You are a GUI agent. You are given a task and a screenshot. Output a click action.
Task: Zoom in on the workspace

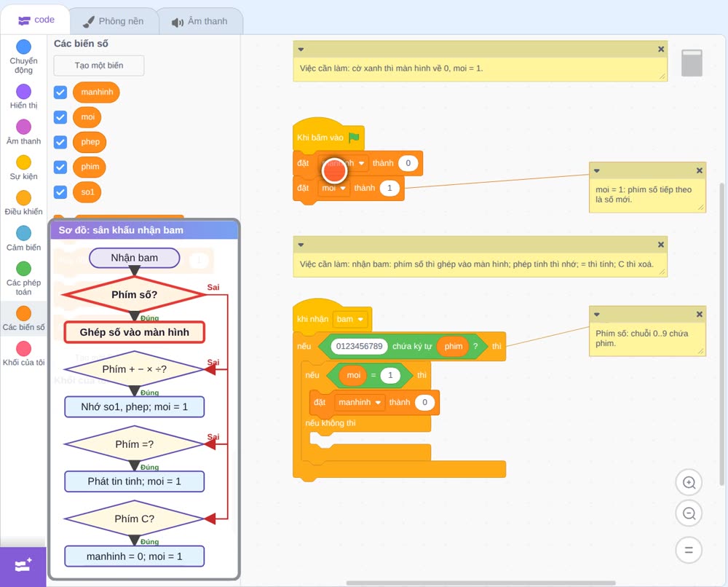[x=689, y=483]
